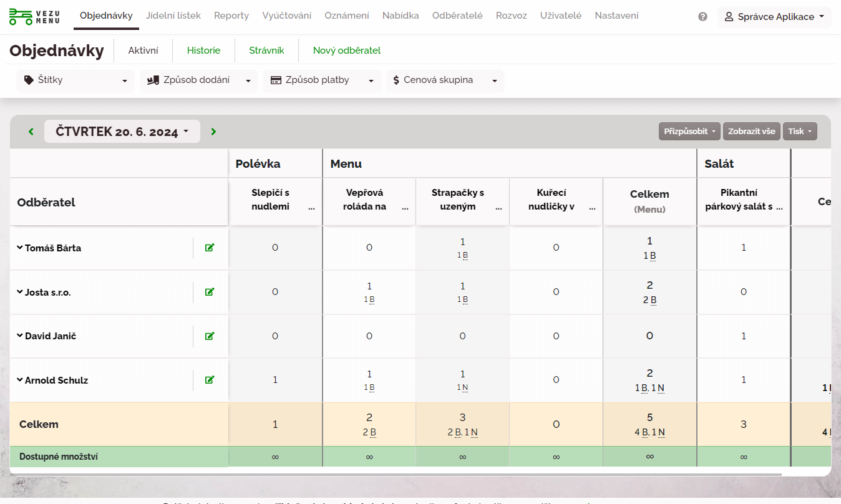Click Nový odběratel link

[x=346, y=51]
